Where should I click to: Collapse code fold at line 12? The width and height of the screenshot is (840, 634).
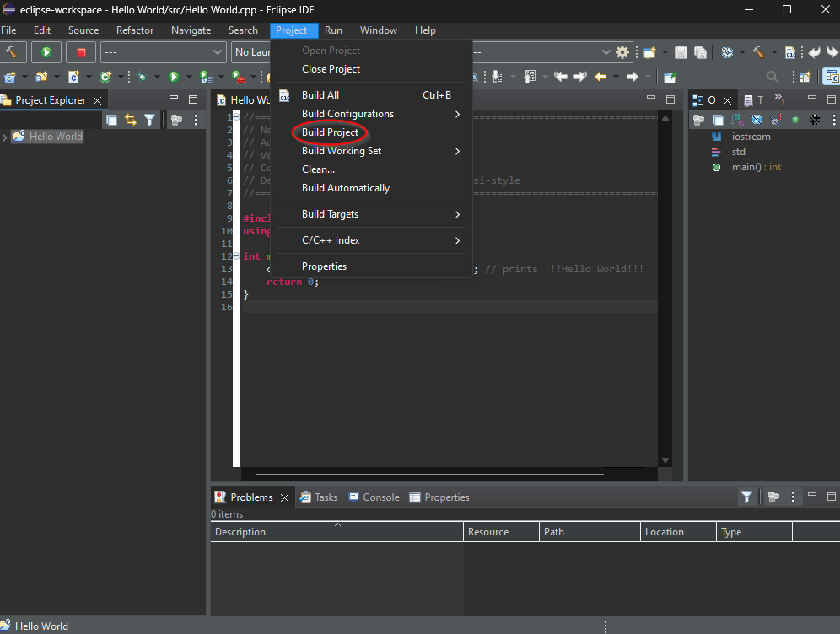[x=236, y=256]
